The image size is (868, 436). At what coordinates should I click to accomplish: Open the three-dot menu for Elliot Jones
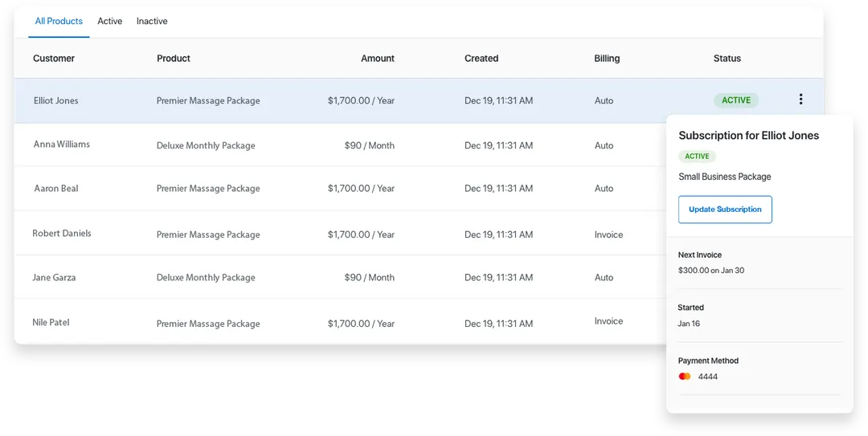pyautogui.click(x=800, y=100)
